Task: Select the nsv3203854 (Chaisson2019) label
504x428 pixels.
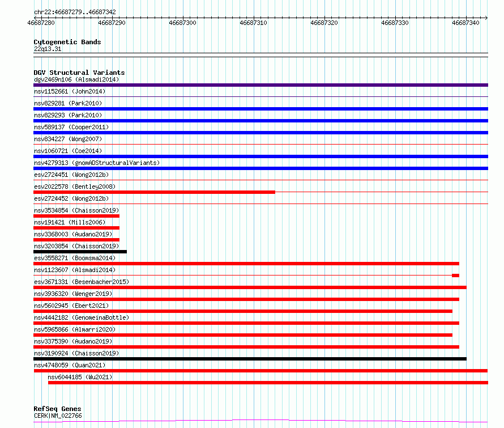Action: coord(76,246)
